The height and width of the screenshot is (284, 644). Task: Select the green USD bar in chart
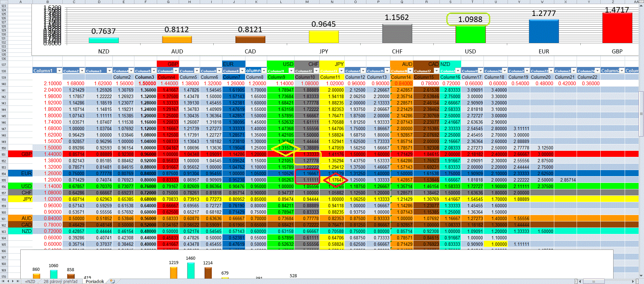[x=470, y=34]
